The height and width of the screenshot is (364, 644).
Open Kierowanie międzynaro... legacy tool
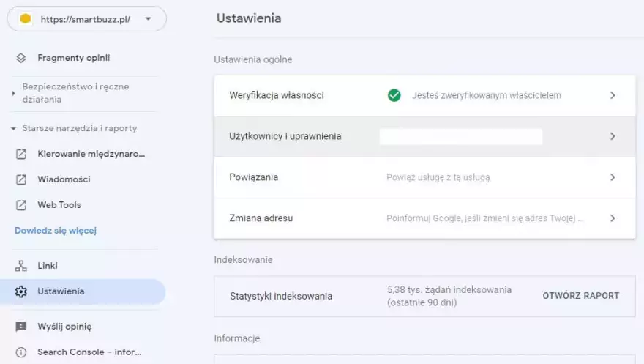91,154
